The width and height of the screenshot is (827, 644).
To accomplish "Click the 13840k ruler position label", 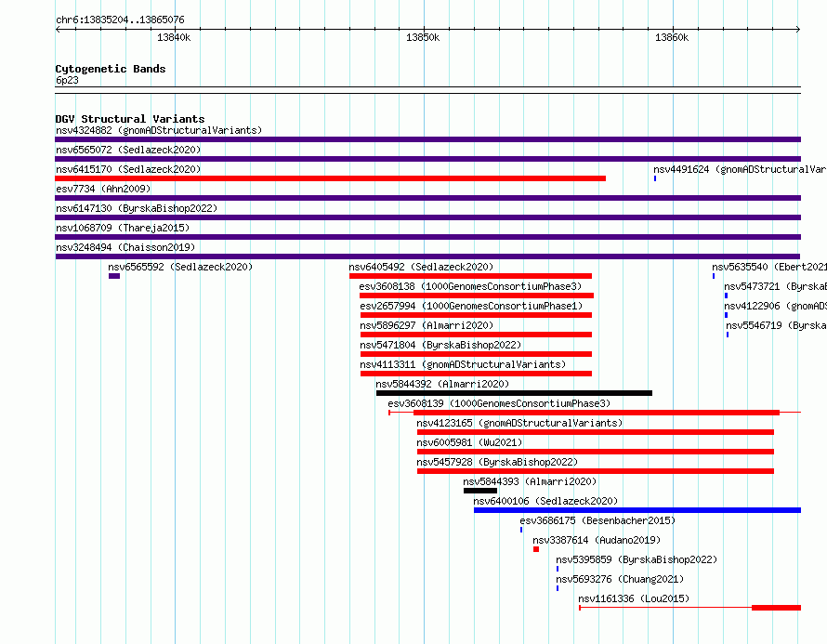I will (x=174, y=37).
